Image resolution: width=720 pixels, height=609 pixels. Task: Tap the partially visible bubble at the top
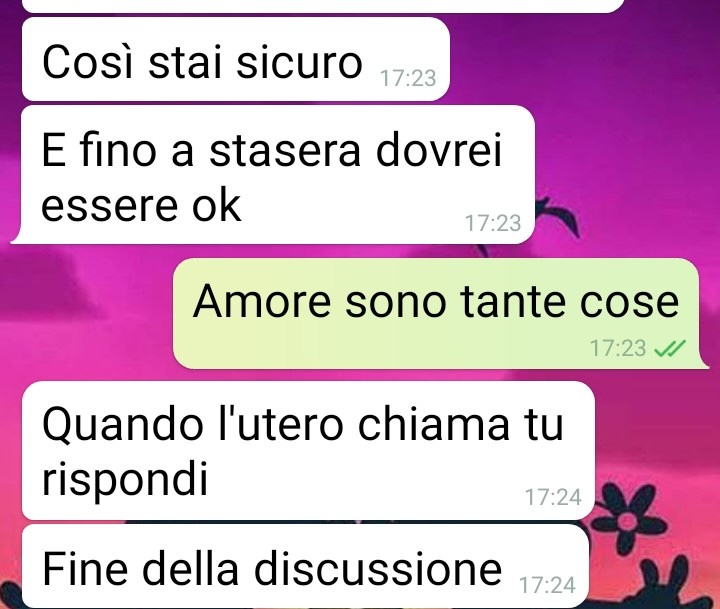coord(323,6)
